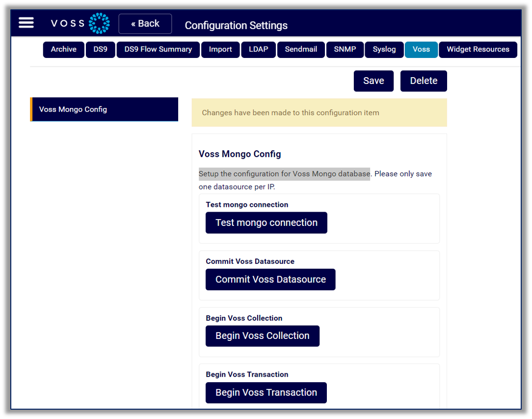Switch to the LDAP tab

(x=258, y=49)
